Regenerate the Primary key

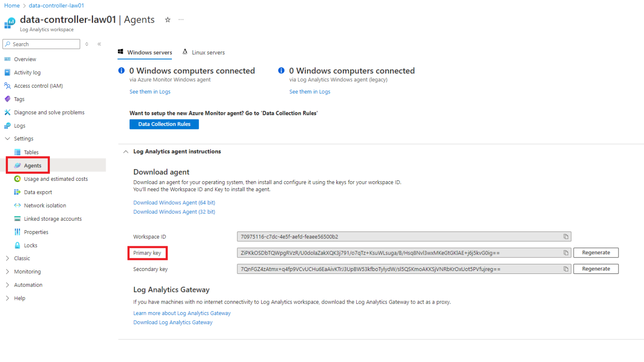tap(595, 253)
